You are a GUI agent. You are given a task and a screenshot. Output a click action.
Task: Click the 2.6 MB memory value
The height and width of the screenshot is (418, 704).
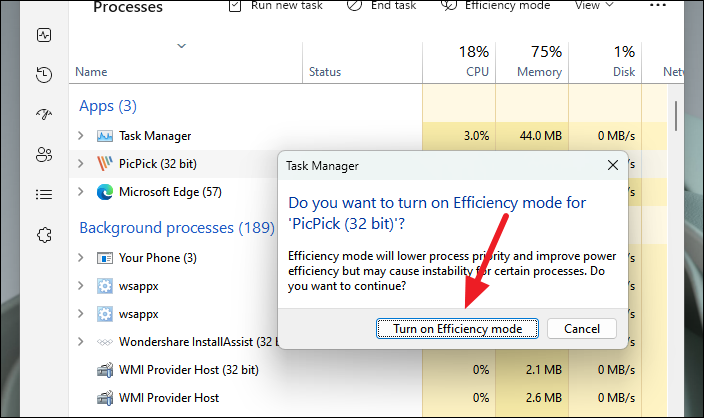(x=544, y=398)
